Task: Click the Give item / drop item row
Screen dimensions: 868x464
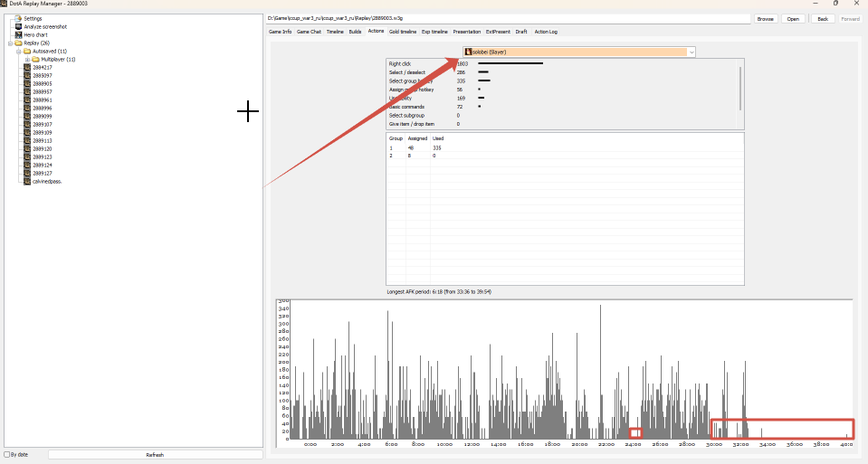Action: click(562, 124)
